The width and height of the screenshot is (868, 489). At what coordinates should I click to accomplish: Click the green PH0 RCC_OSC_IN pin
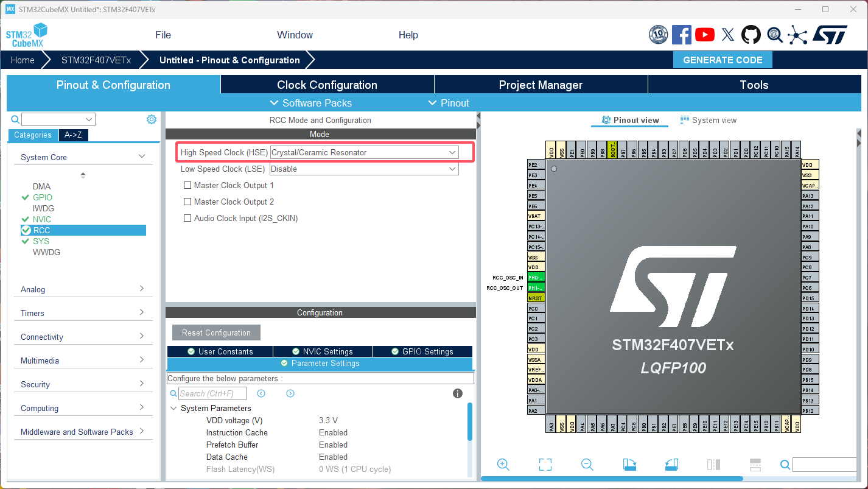click(536, 278)
